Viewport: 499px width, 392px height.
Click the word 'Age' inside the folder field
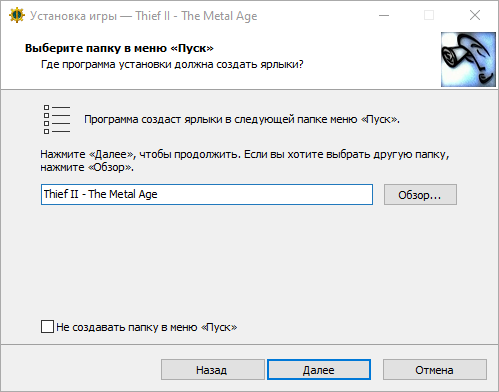(x=148, y=195)
